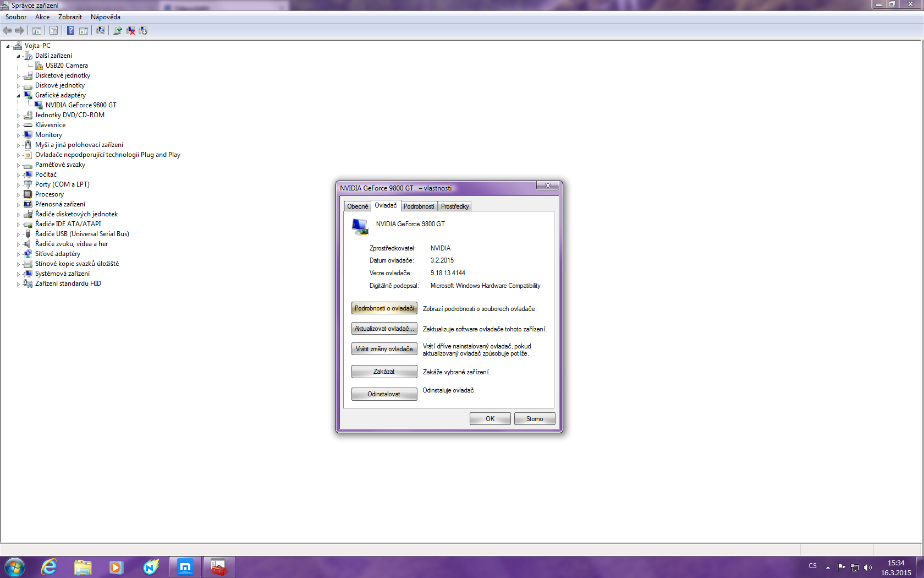The height and width of the screenshot is (578, 924).
Task: Expand the Monitory node
Action: tap(18, 135)
